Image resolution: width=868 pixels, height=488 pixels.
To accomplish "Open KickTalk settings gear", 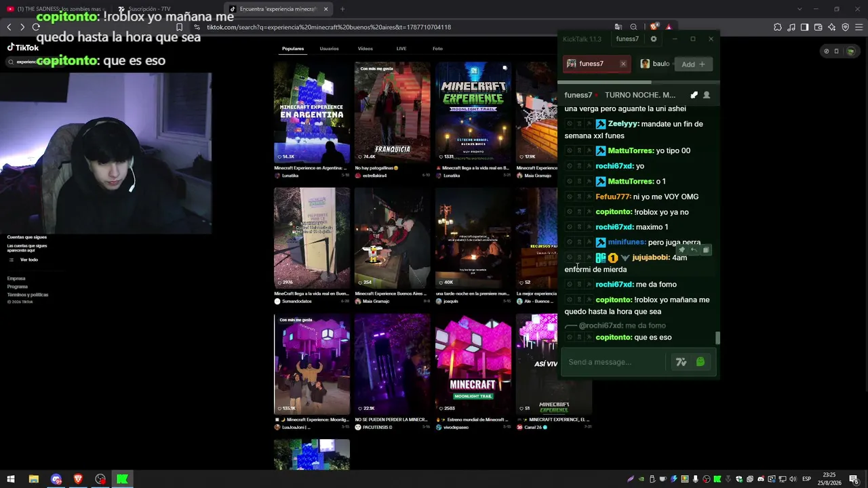I will click(x=654, y=39).
